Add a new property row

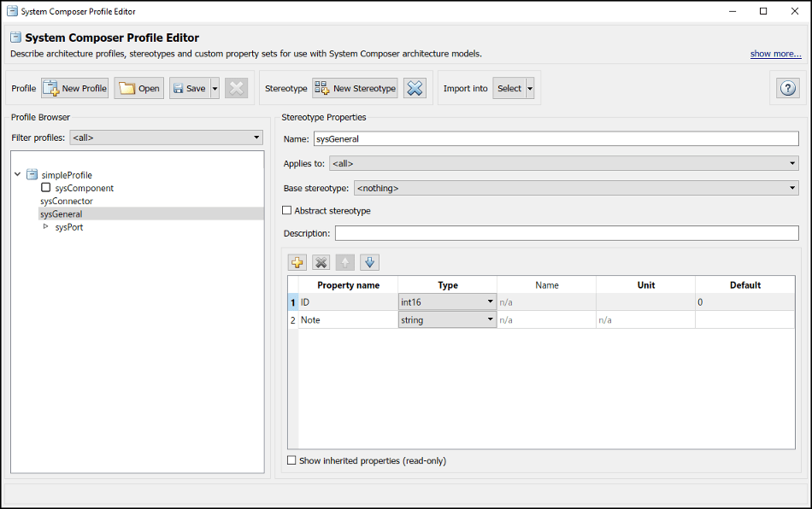[297, 262]
